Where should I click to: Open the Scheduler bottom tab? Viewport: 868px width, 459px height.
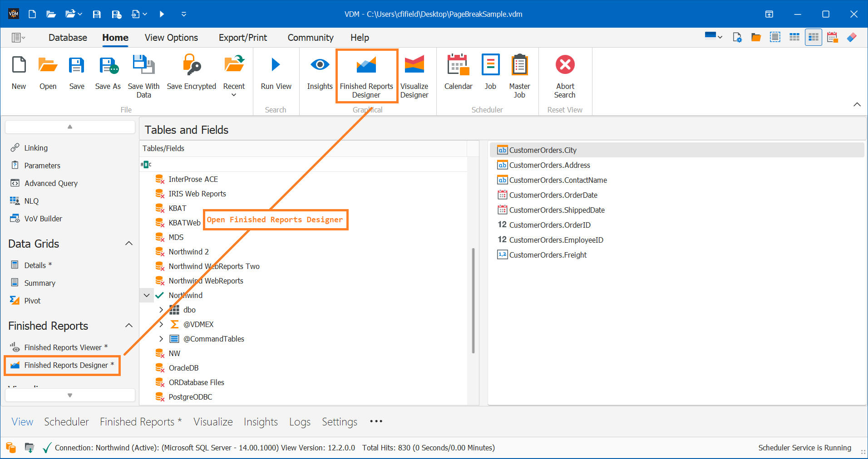point(66,422)
